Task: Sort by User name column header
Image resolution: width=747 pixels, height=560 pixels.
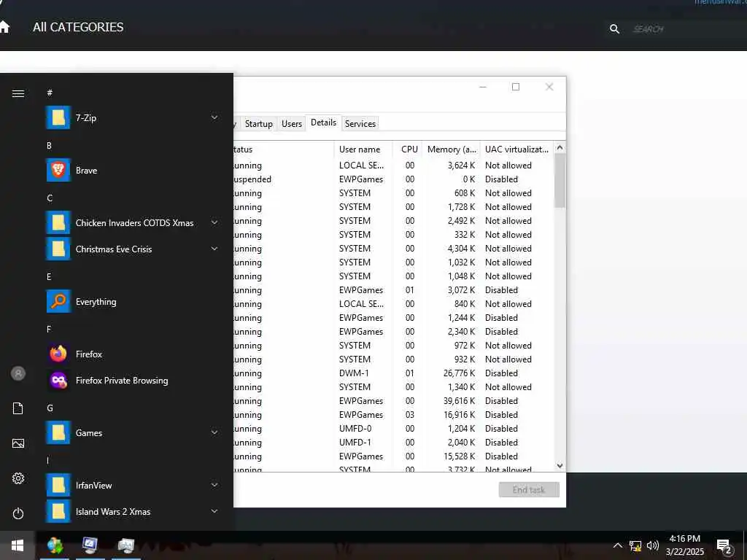Action: pyautogui.click(x=363, y=149)
